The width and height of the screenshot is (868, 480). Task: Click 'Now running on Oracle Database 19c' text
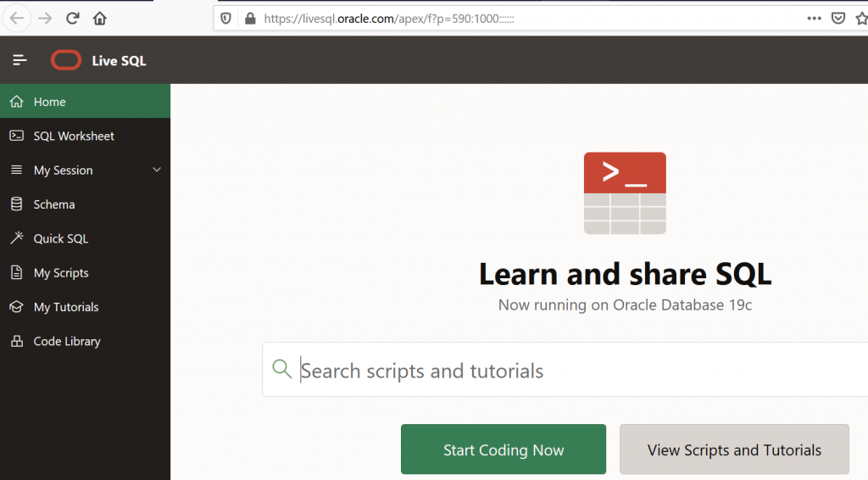pyautogui.click(x=625, y=305)
